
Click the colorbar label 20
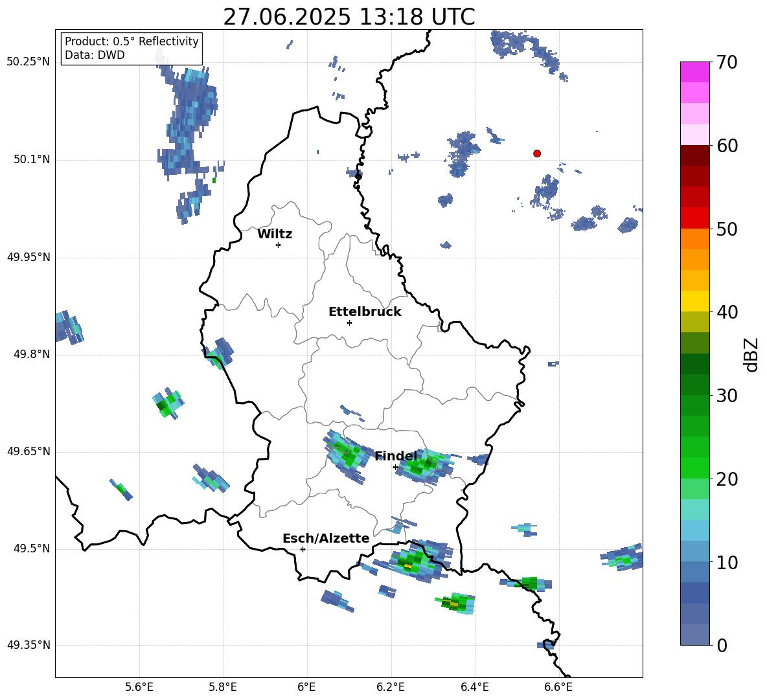tap(727, 479)
